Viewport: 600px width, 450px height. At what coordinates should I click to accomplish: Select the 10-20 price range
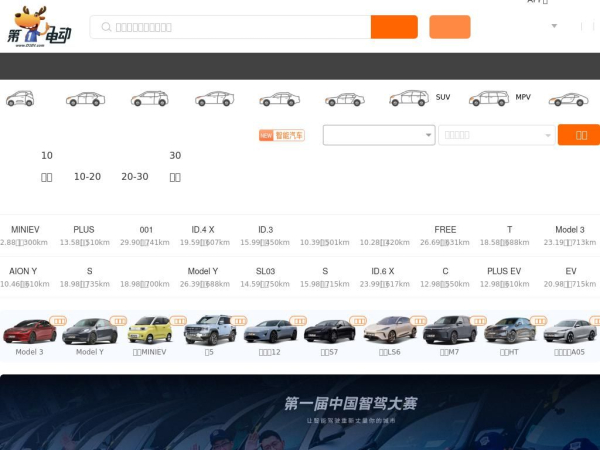pos(87,177)
